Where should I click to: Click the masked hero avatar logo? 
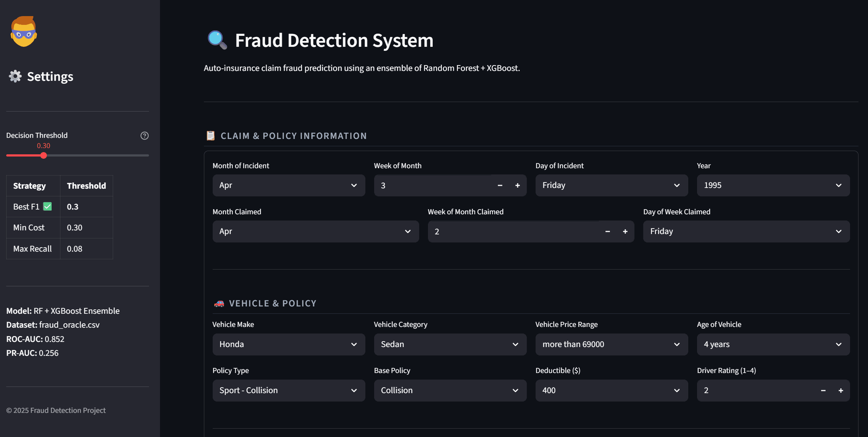pyautogui.click(x=24, y=31)
